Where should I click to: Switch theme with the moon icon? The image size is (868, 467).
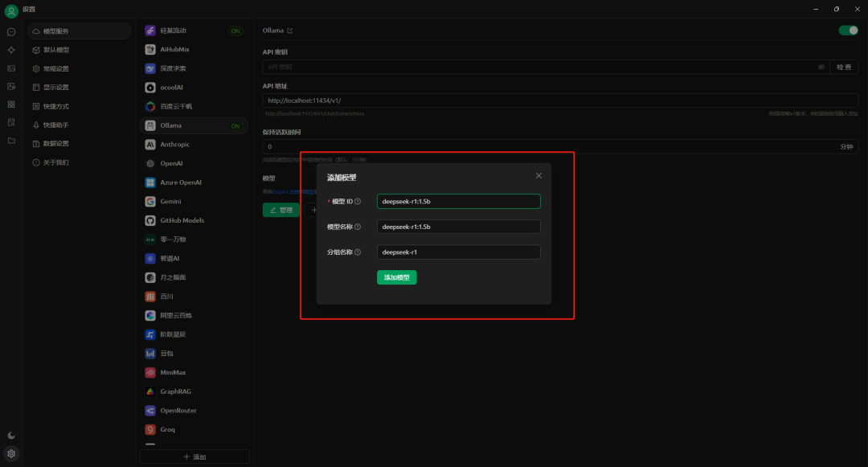point(11,436)
